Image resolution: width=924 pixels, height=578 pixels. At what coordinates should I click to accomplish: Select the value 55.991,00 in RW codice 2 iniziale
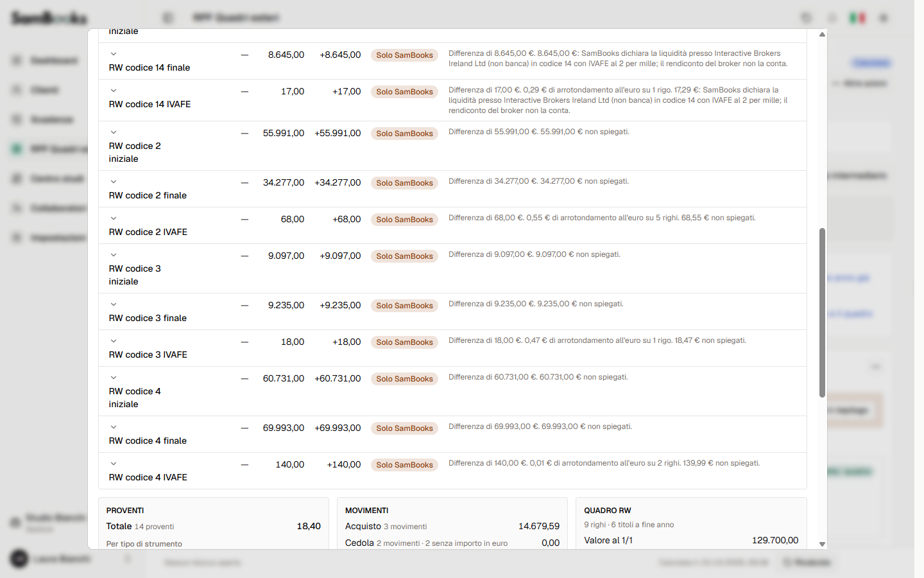(x=284, y=134)
